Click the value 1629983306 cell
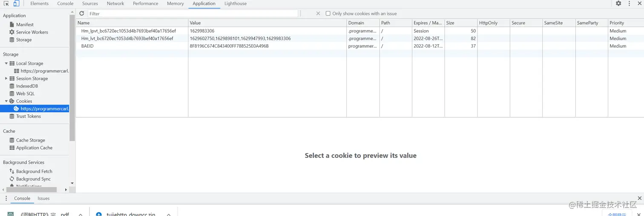The image size is (644, 216). coord(202,31)
